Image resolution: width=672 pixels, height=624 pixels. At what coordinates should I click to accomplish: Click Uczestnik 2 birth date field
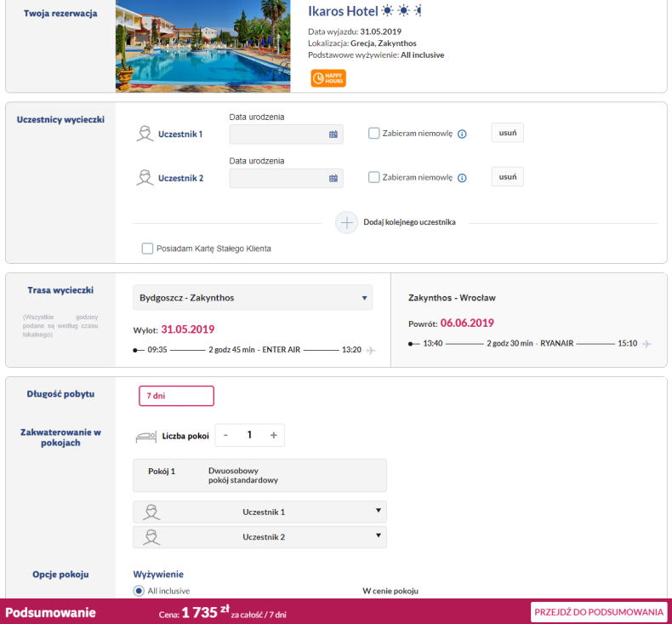(x=287, y=178)
